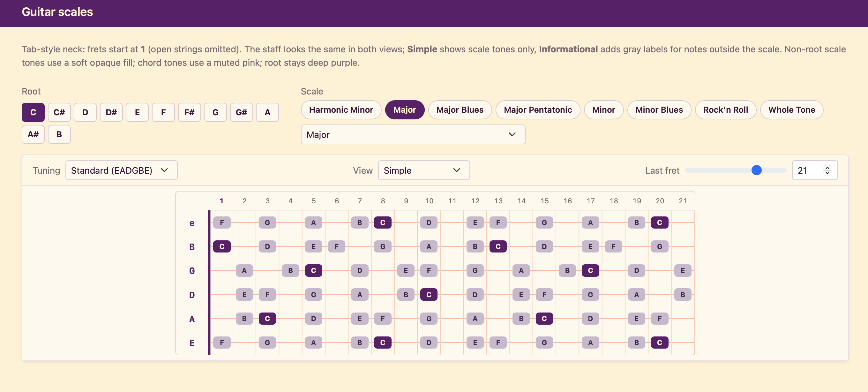Choose the Rock'n Roll scale
Viewport: 868px width, 392px height.
[x=725, y=110]
